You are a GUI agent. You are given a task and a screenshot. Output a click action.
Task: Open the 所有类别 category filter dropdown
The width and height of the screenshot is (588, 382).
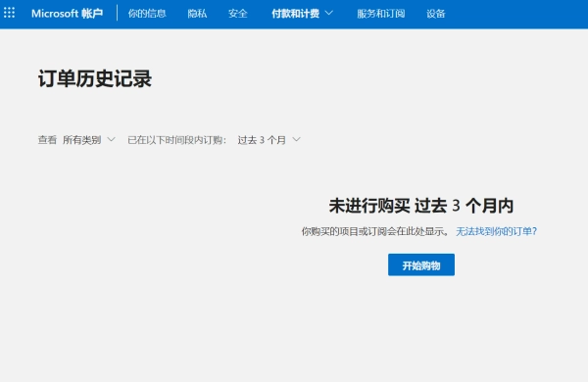pyautogui.click(x=89, y=140)
